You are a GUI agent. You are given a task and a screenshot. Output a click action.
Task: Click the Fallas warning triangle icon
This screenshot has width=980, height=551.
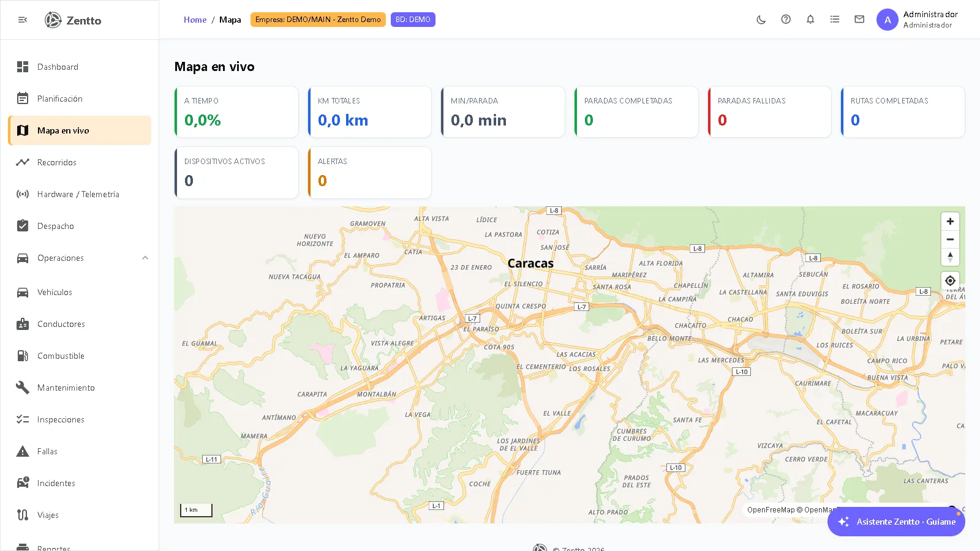[x=23, y=451]
